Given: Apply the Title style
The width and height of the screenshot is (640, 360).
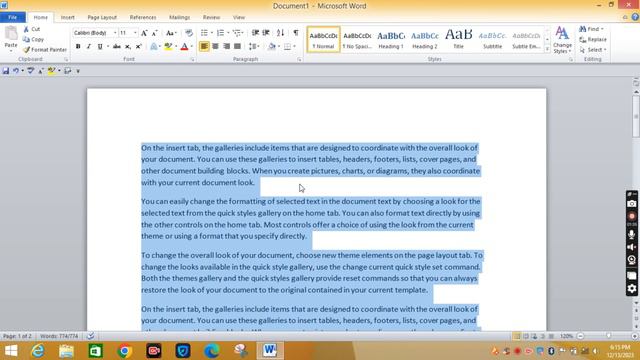Looking at the screenshot, I should 458,40.
